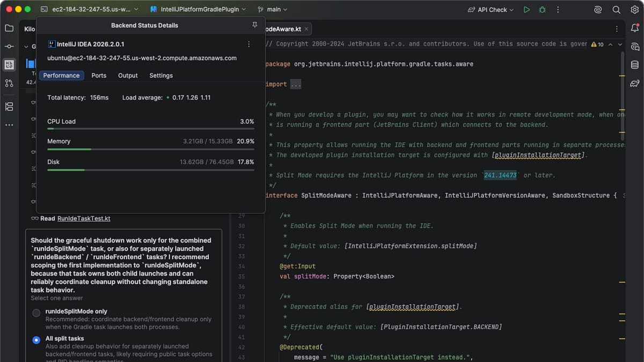The image size is (644, 362).
Task: Click the Memory usage progress bar
Action: pyautogui.click(x=151, y=149)
